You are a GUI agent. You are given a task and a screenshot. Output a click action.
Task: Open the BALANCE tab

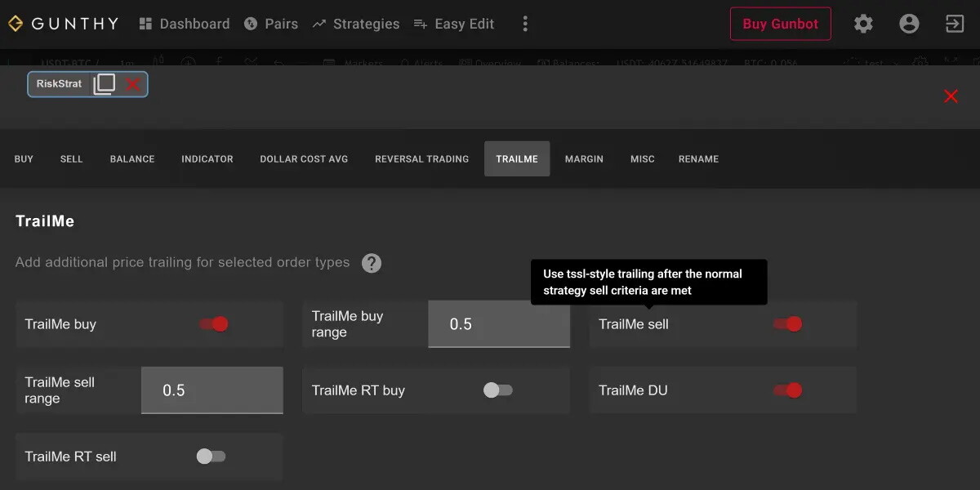(x=132, y=159)
